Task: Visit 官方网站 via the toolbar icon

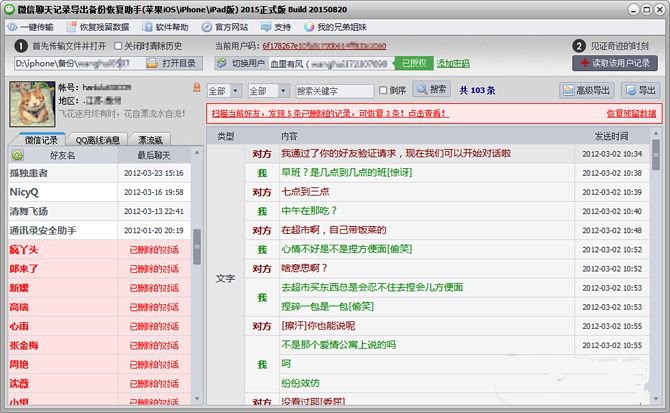Action: 207,27
